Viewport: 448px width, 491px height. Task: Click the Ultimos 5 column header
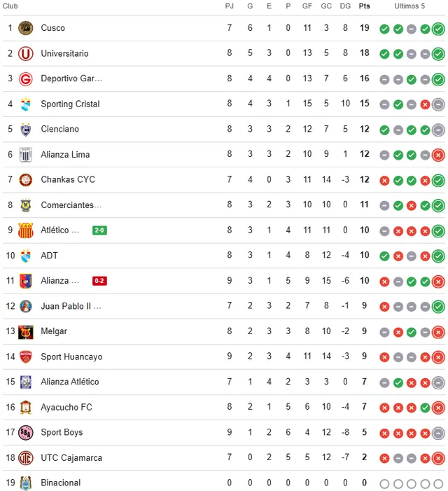[409, 6]
